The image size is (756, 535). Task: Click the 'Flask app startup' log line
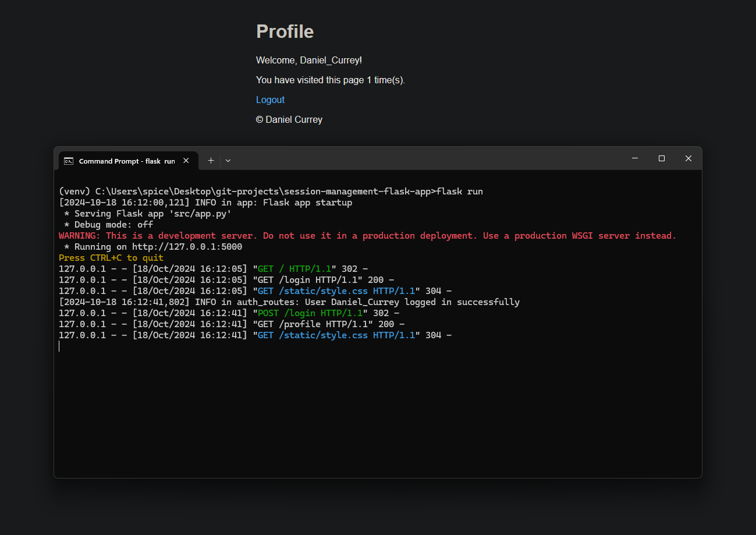point(205,203)
